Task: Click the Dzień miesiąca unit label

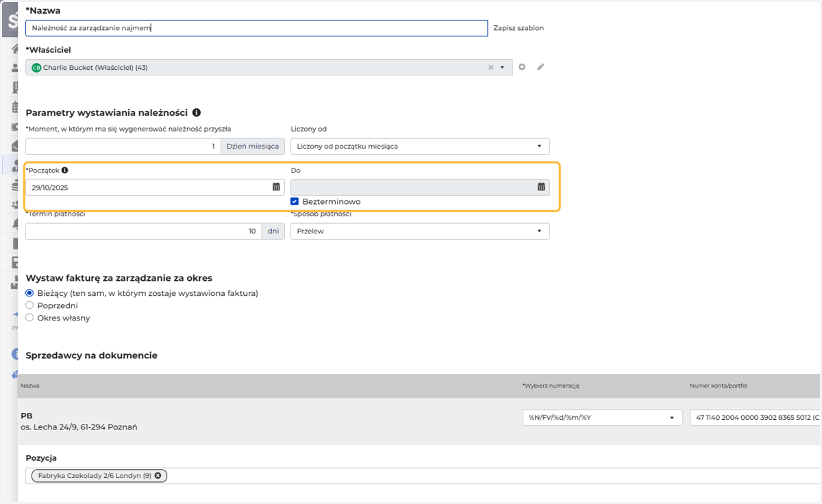Action: click(x=253, y=146)
